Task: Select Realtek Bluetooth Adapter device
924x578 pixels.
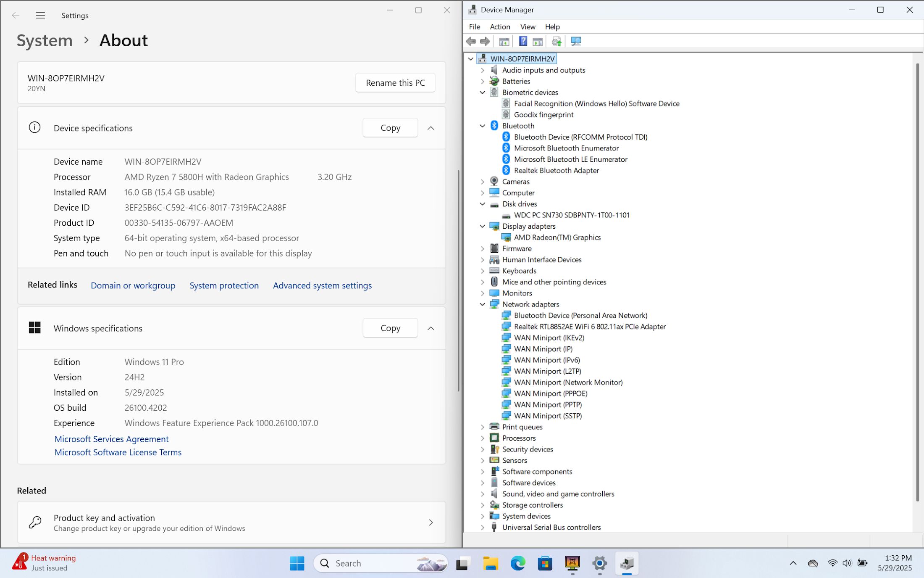Action: click(556, 171)
